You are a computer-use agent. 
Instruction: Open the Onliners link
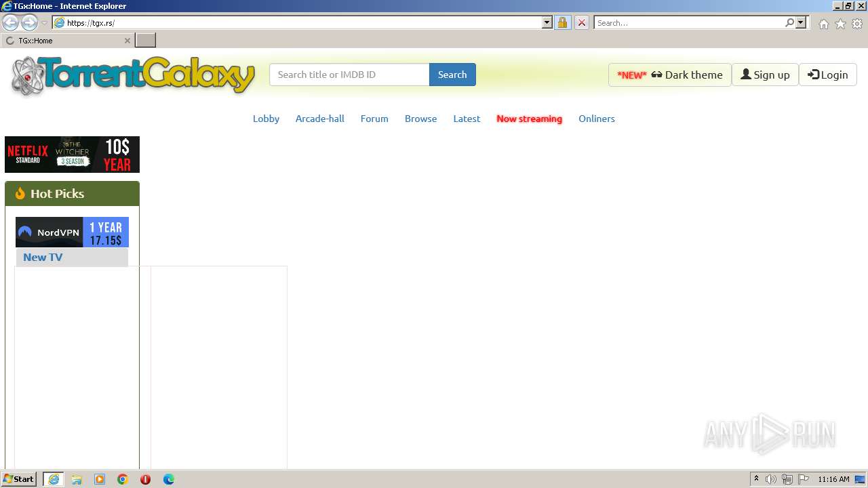coord(597,119)
